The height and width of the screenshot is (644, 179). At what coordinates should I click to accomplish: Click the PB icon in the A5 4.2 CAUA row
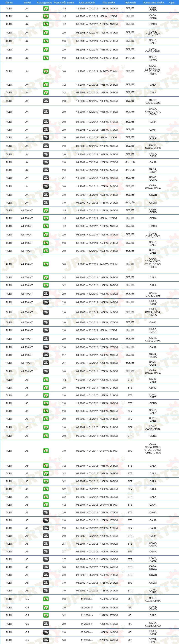(46, 504)
